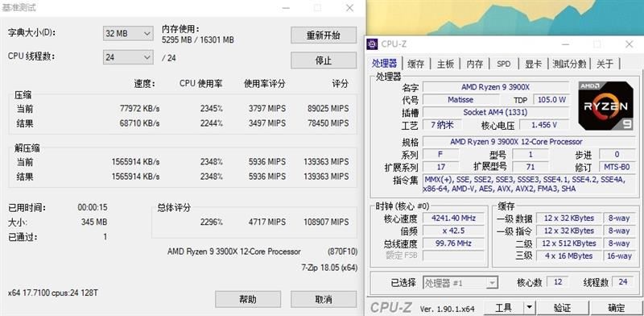Click the TDP value 105.0 W
644x316 pixels.
[551, 100]
